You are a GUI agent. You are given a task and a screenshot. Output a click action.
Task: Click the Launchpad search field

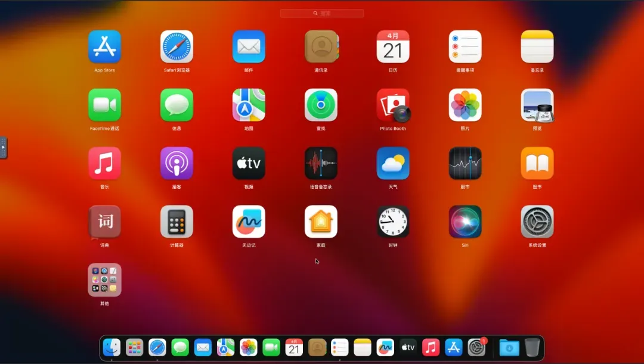click(x=322, y=13)
